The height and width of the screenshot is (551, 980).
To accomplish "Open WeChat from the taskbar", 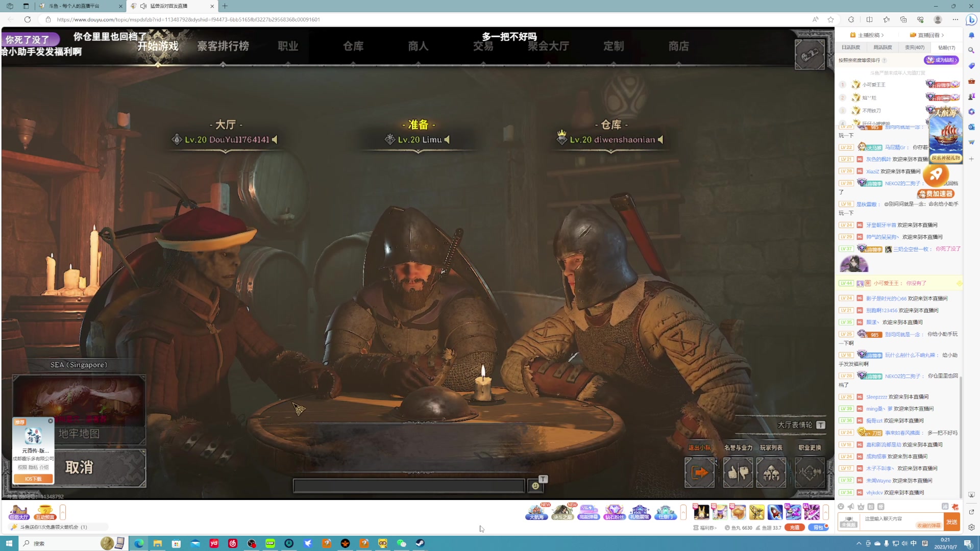I will [402, 543].
